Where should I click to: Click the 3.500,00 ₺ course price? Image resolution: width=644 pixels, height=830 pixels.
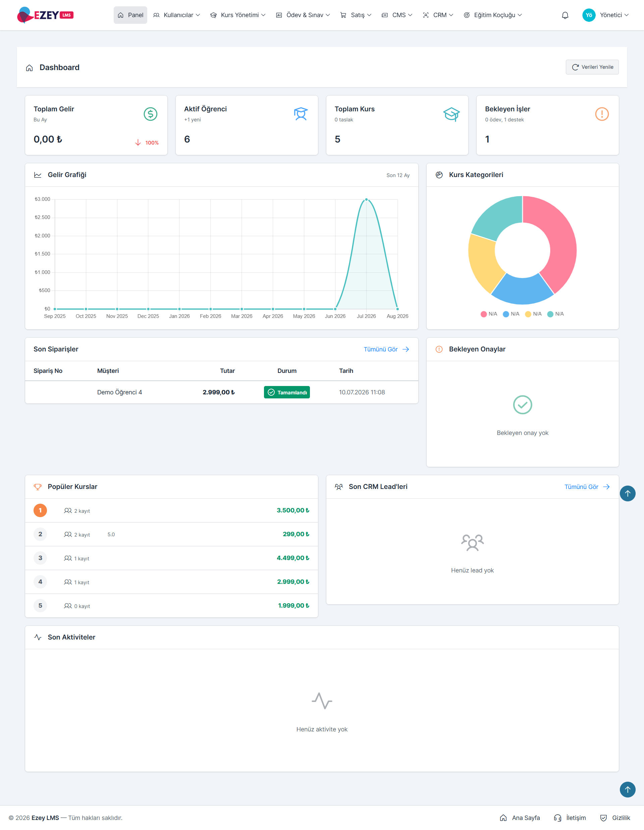293,510
